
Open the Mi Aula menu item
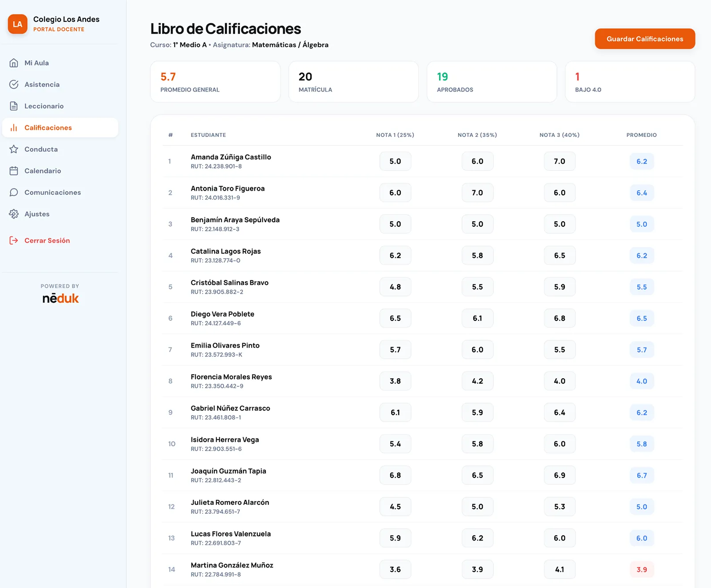click(x=60, y=63)
